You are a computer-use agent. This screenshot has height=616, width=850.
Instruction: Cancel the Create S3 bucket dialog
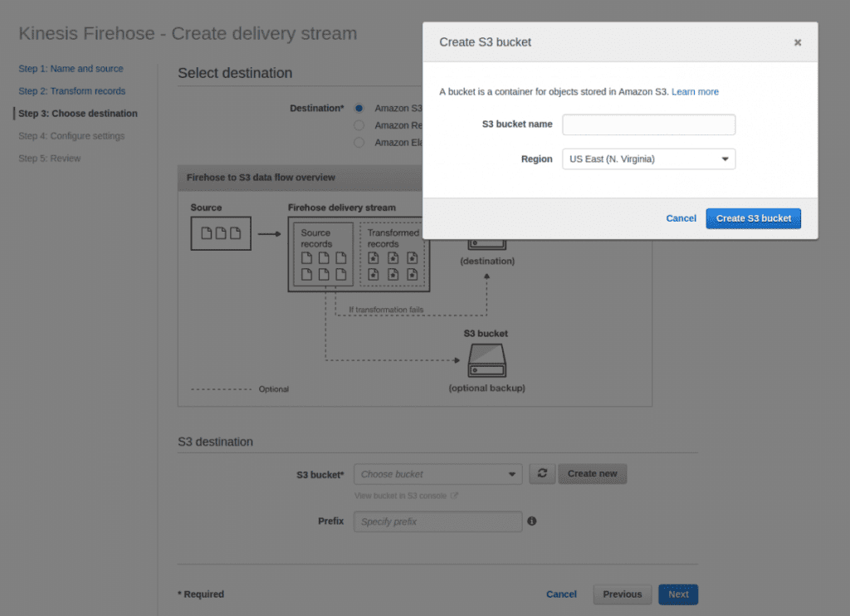(x=681, y=218)
